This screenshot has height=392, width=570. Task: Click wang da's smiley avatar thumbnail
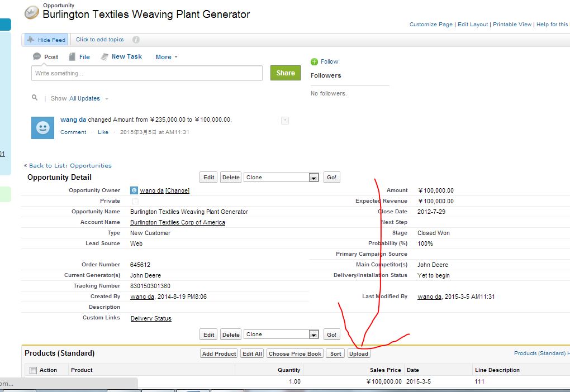pos(42,128)
